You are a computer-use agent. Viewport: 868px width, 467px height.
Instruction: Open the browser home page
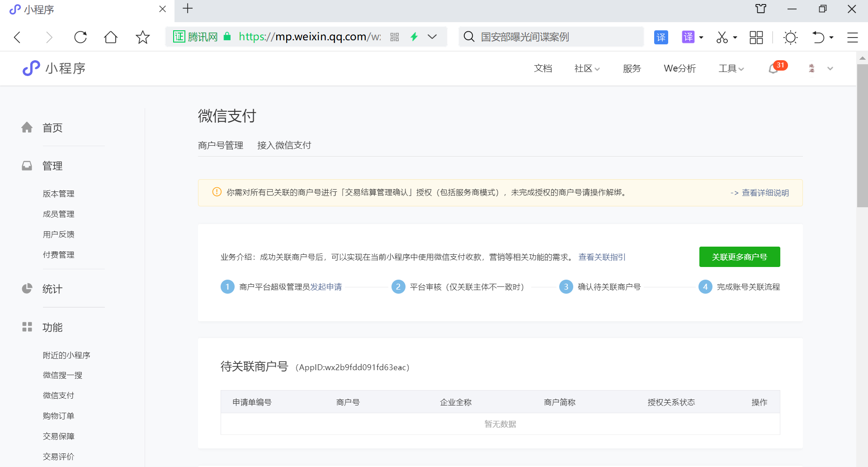[x=111, y=37]
